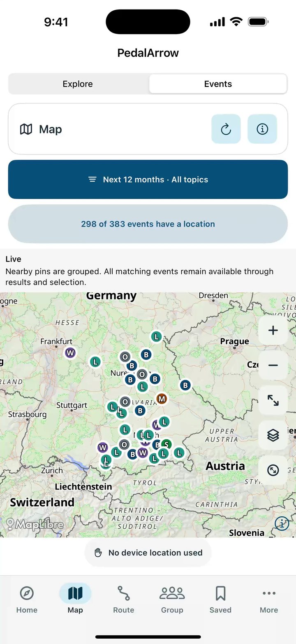Select the teal L pin between Frankfurt and Nuremberg

tap(95, 362)
